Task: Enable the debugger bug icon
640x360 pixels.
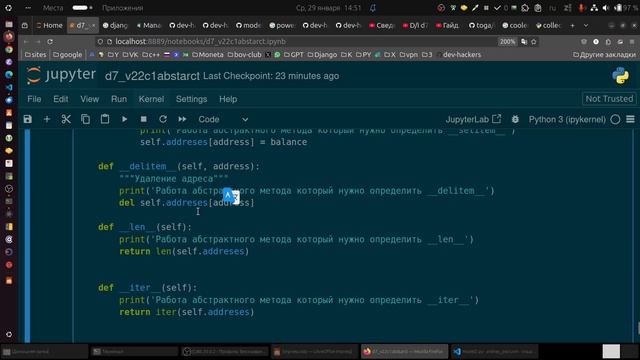Action: [516, 119]
